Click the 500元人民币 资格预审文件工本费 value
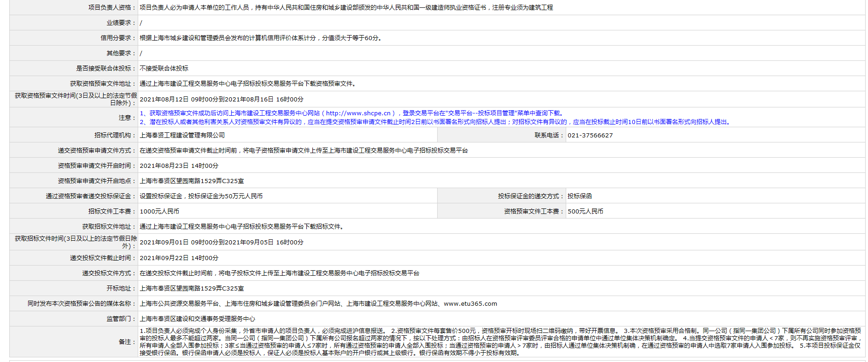Image resolution: width=868 pixels, height=362 pixels. pyautogui.click(x=585, y=212)
